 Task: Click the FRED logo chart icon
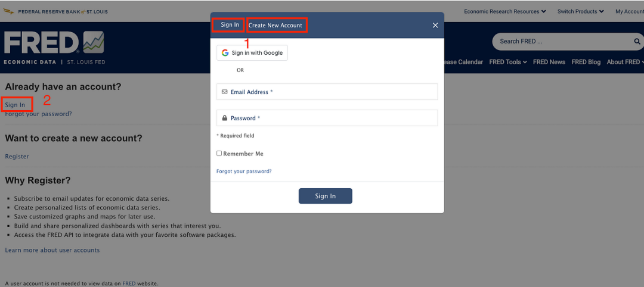[x=93, y=42]
